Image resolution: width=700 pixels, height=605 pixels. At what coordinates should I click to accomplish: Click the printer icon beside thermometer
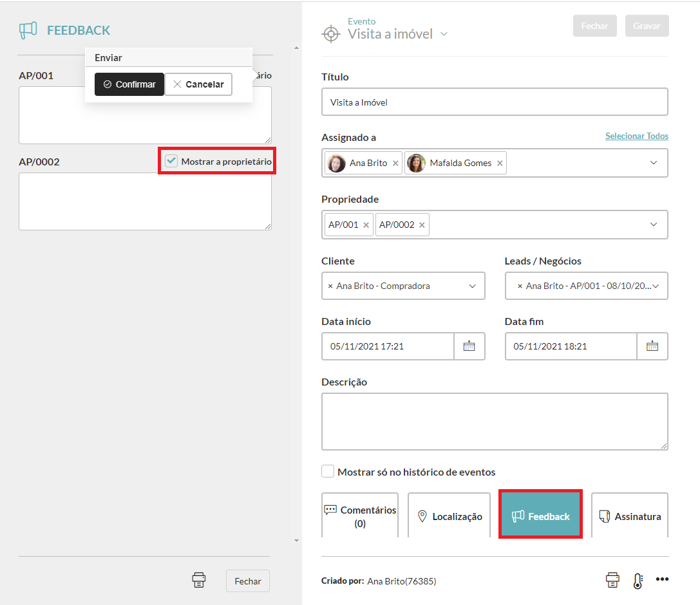[x=612, y=580]
